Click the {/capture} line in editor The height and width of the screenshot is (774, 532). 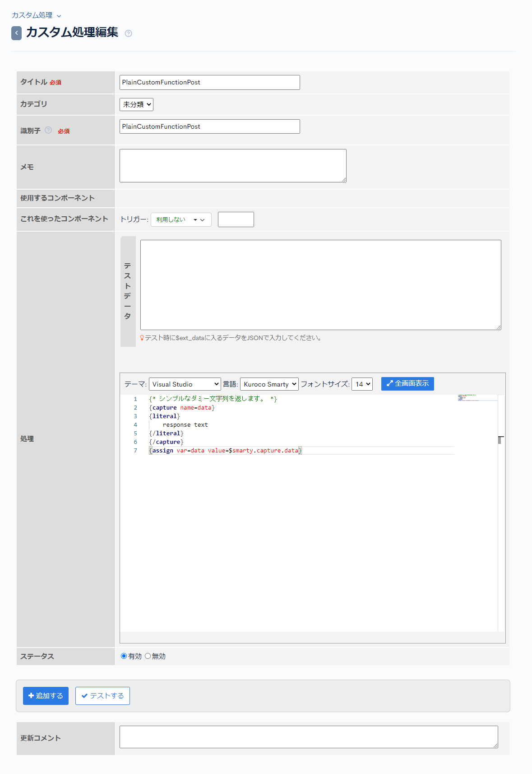tap(167, 442)
